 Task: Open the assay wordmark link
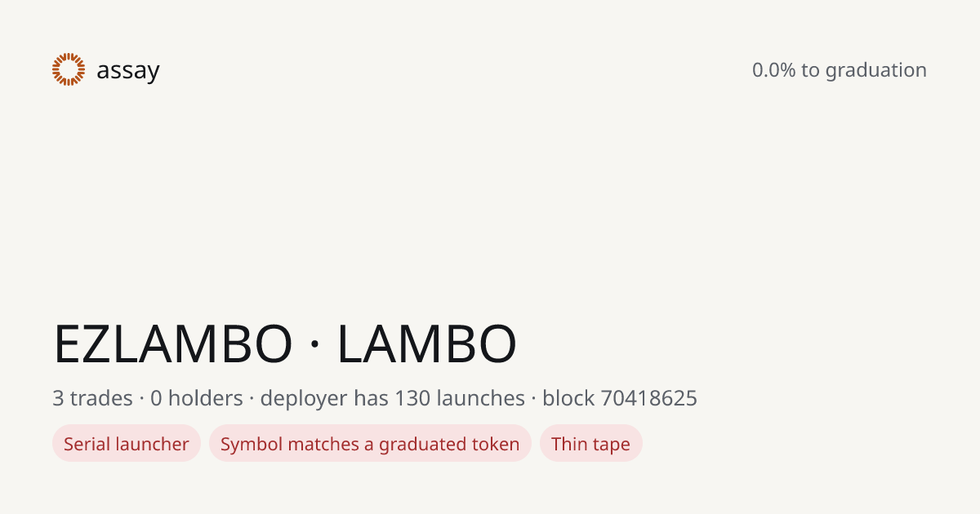(x=128, y=71)
